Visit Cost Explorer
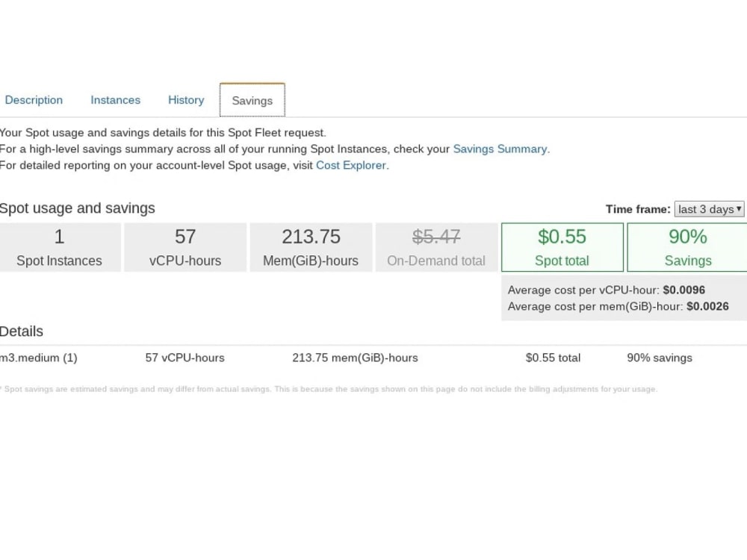Screen dimensions: 747x560 [351, 165]
